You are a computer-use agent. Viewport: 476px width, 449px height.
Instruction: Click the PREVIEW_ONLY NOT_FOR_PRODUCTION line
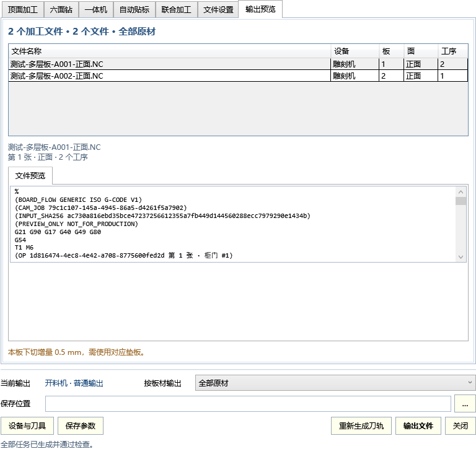[76, 224]
